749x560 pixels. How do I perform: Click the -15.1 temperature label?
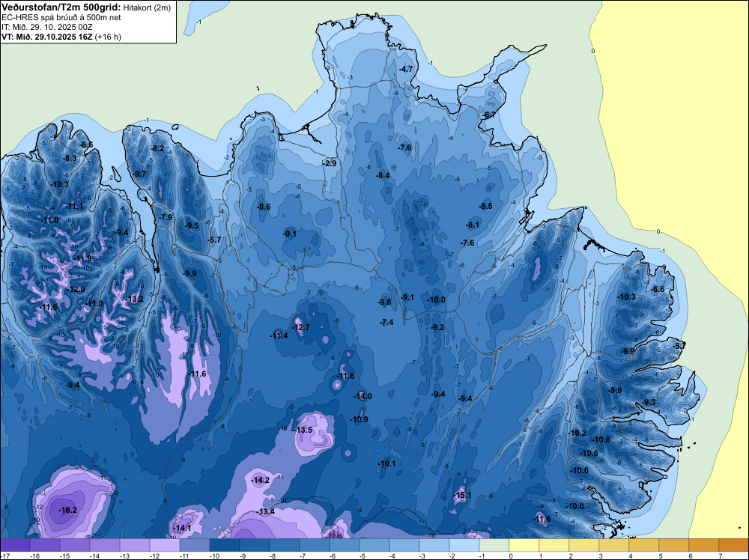pos(462,495)
